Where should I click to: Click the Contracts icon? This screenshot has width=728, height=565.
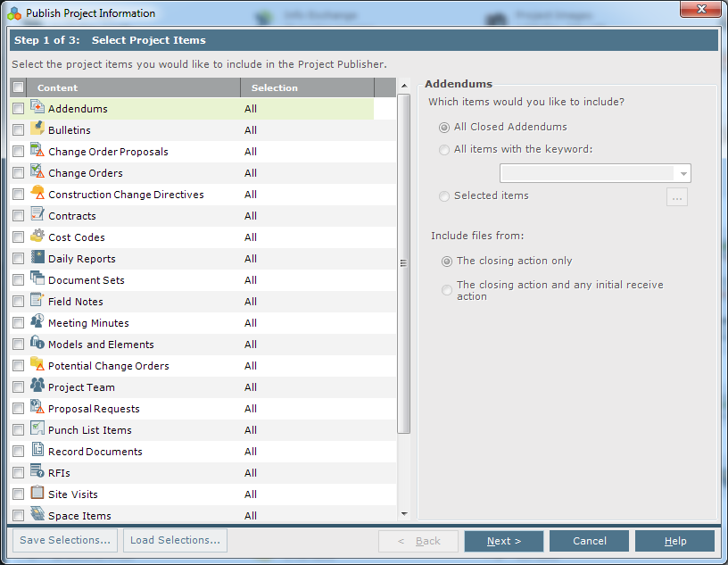coord(37,213)
